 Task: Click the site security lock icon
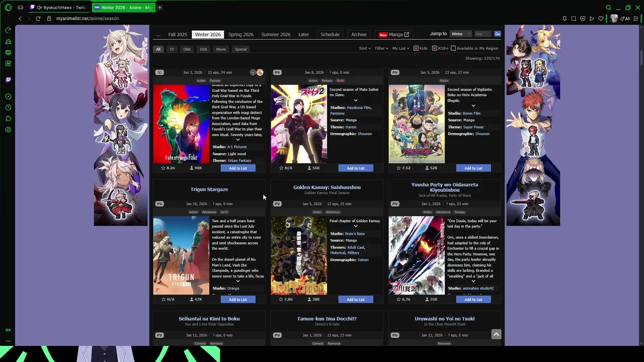pos(49,19)
